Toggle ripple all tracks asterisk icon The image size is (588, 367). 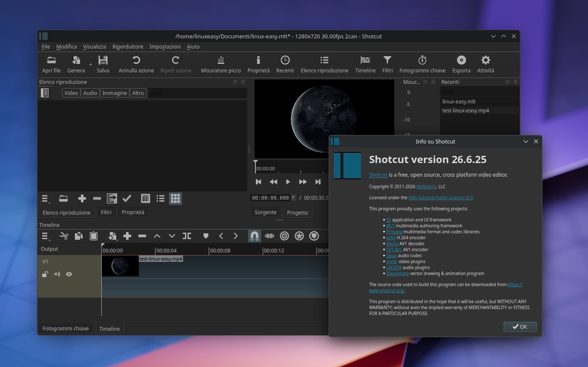(x=299, y=236)
